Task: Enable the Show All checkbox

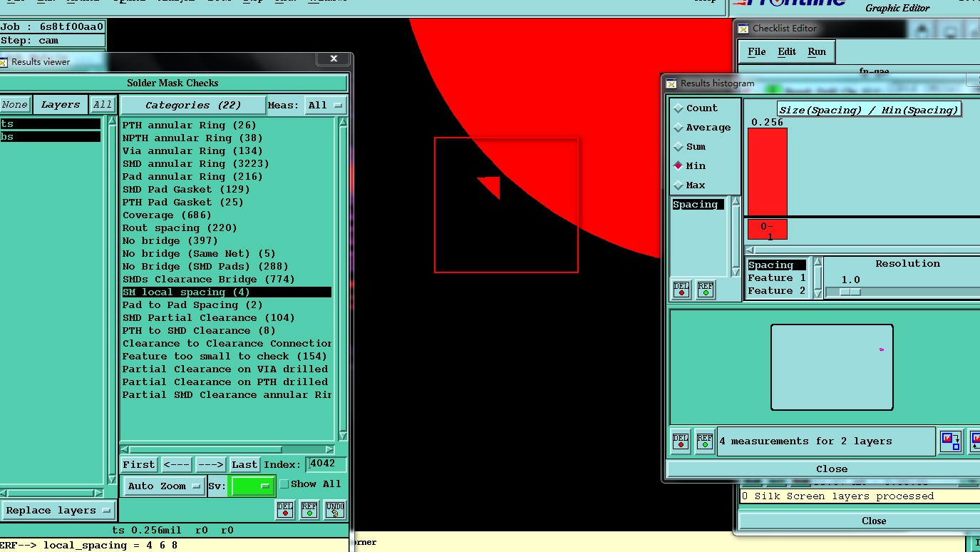Action: point(284,484)
